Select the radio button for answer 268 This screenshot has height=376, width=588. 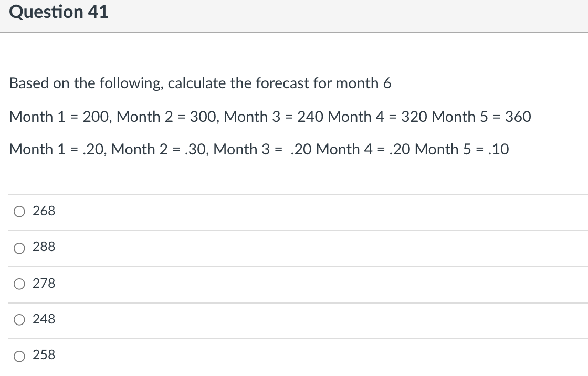tap(19, 211)
